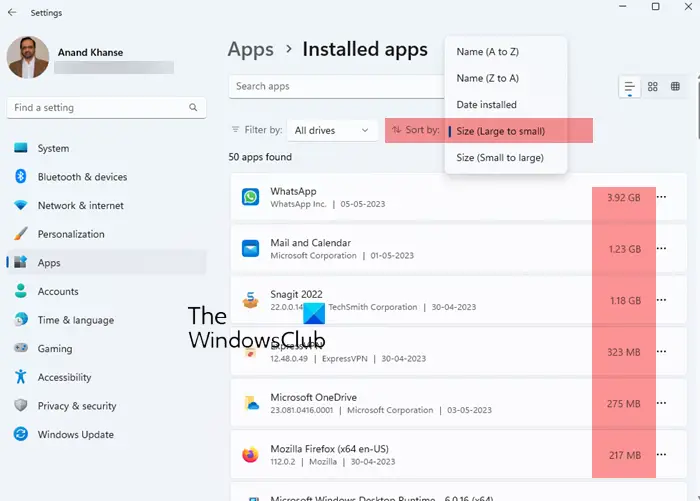700x501 pixels.
Task: Click the Network wifi icon in sidebar
Action: pos(21,205)
